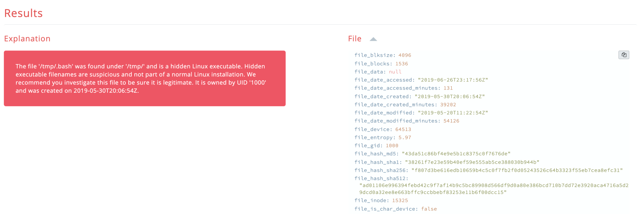Select the file_date_accessed timestamp line
The image size is (644, 214).
point(421,80)
